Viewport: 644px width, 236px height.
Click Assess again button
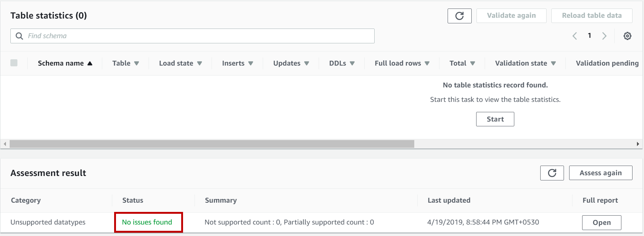[600, 173]
